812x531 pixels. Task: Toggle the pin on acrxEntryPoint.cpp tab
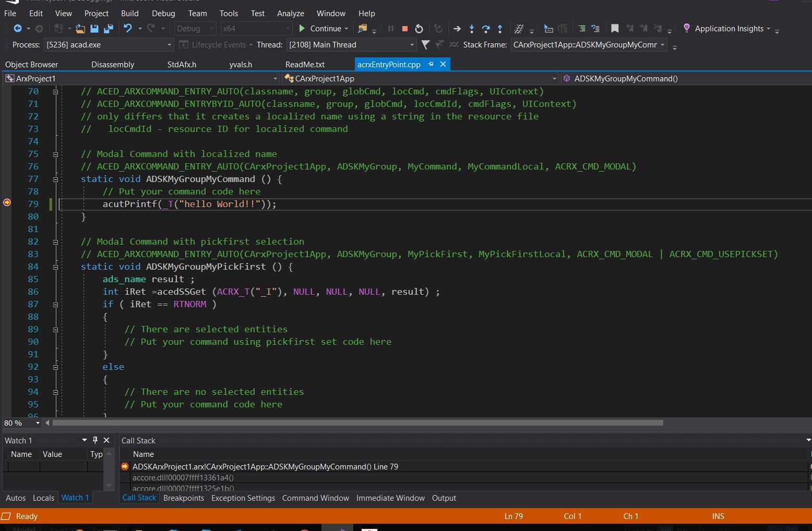(x=431, y=64)
